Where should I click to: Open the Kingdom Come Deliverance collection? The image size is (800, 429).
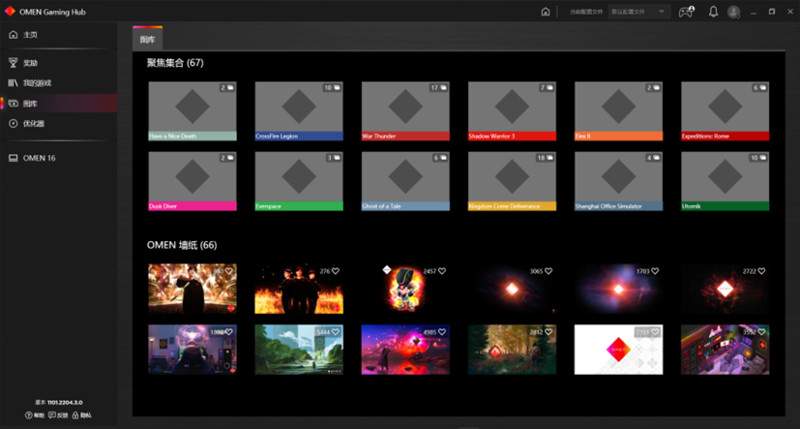(512, 181)
